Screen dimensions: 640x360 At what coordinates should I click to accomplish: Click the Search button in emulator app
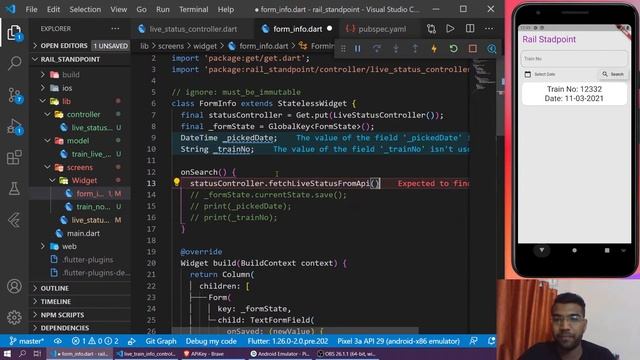coord(613,74)
